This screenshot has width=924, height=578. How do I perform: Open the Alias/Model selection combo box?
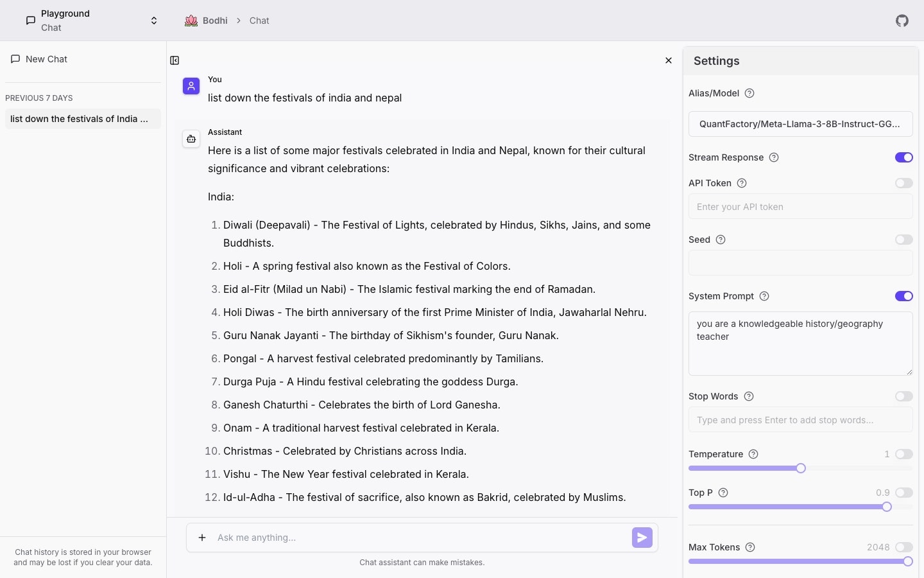[801, 124]
